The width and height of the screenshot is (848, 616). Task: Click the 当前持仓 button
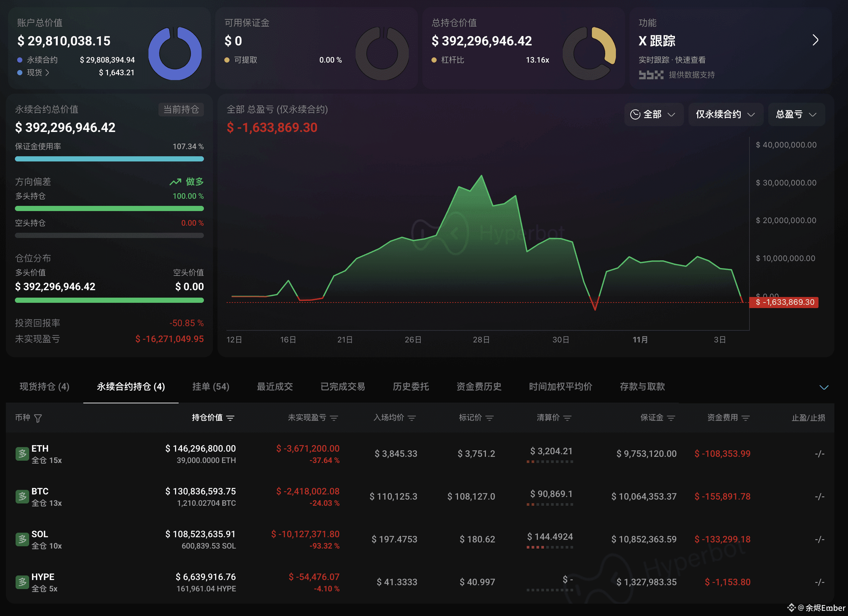pyautogui.click(x=181, y=109)
